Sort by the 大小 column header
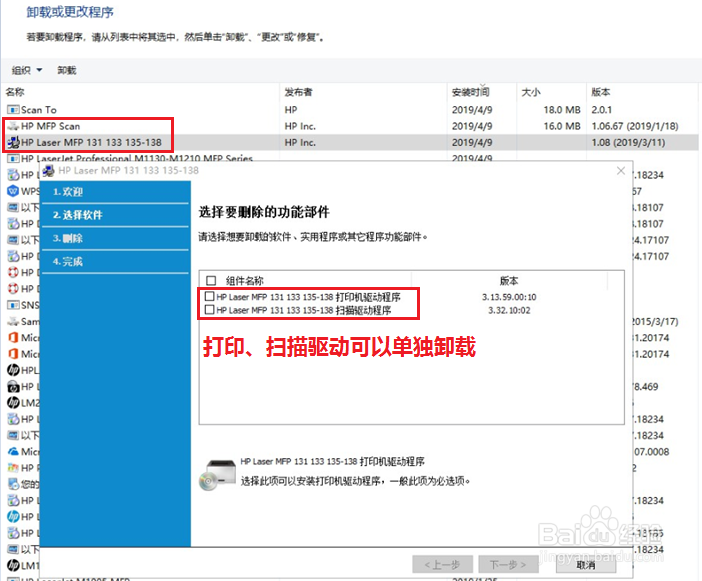The height and width of the screenshot is (581, 702). (x=531, y=92)
